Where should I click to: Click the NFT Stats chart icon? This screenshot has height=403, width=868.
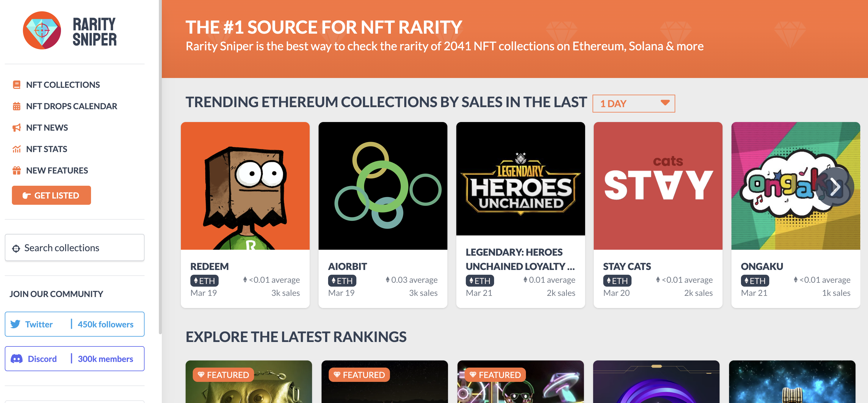17,149
